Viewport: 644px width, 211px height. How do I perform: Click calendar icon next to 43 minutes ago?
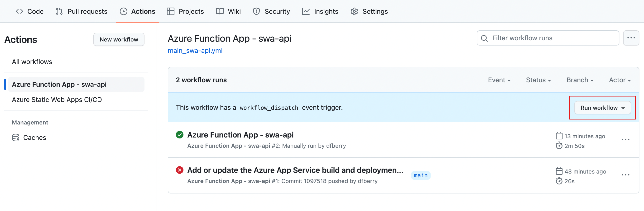point(559,171)
